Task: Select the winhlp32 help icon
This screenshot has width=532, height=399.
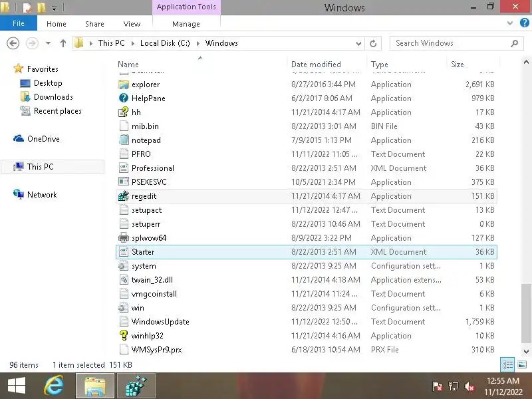Action: pos(124,335)
